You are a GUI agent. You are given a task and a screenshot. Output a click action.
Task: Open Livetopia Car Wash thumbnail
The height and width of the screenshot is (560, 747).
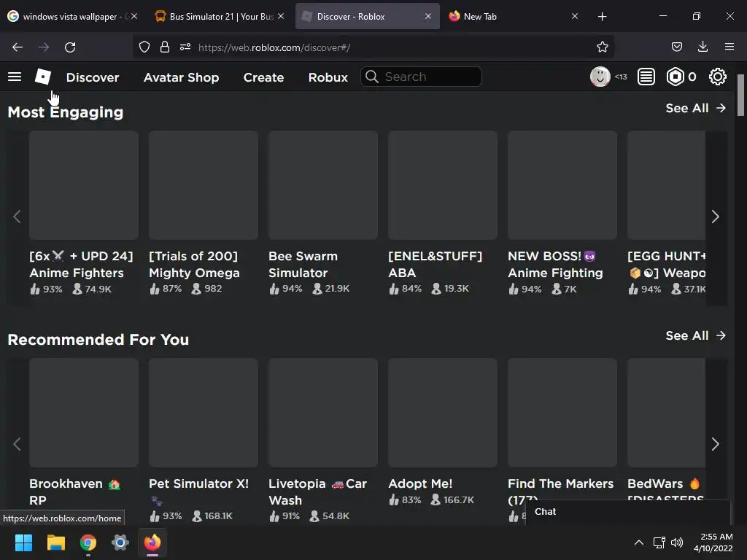click(x=323, y=413)
